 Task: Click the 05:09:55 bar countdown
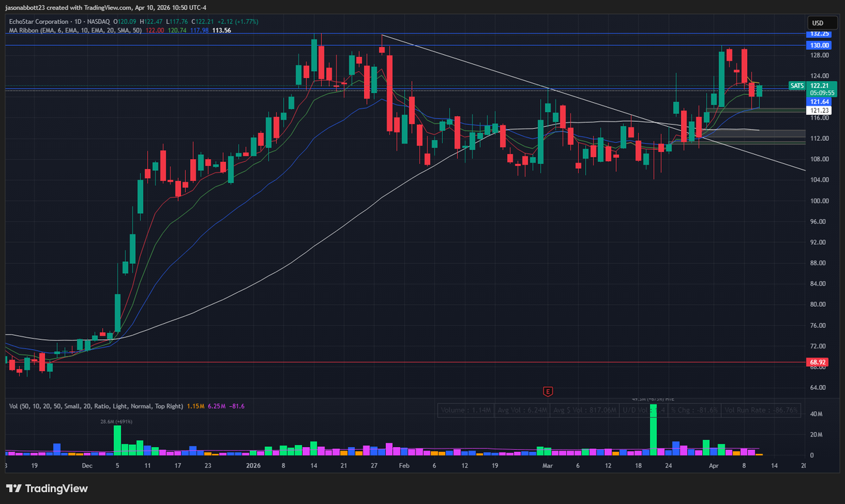(822, 93)
